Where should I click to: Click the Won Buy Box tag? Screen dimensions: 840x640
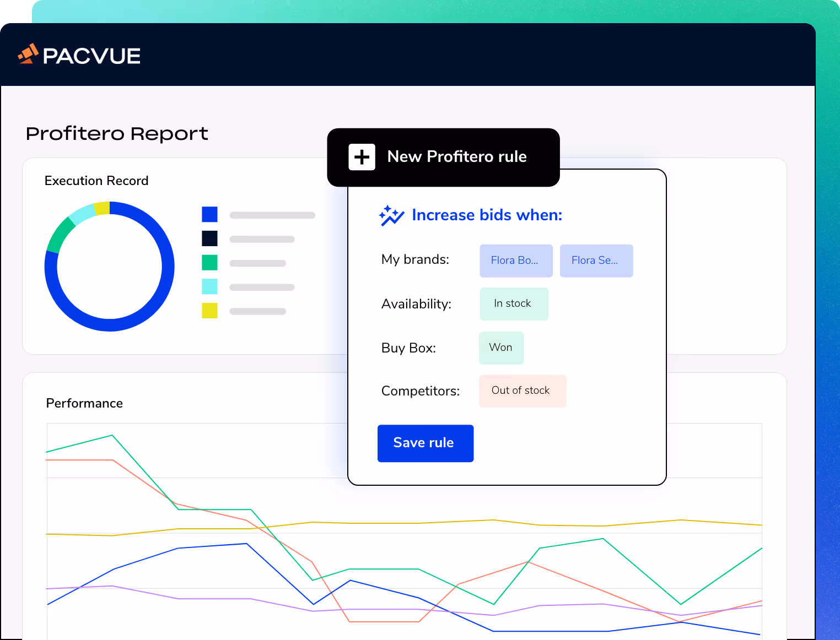[x=501, y=348]
